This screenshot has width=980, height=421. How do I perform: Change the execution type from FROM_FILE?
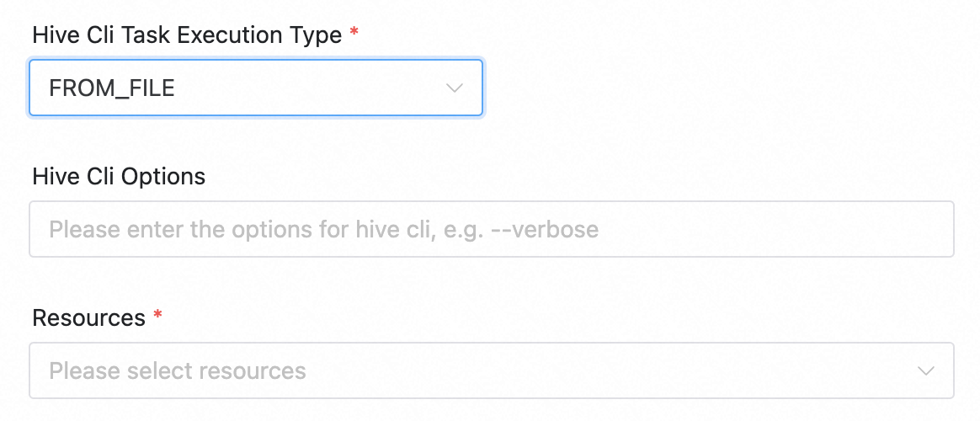[x=256, y=88]
